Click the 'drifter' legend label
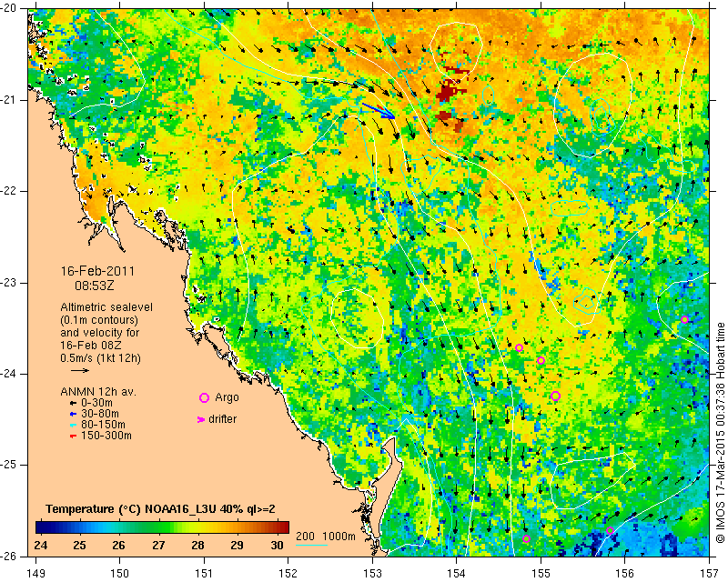The image size is (728, 582). [222, 419]
